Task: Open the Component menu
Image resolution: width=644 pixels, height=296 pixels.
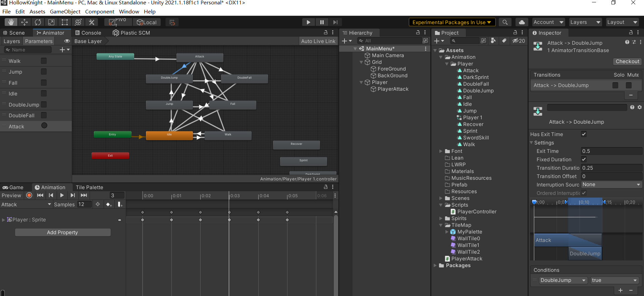Action: pos(100,11)
